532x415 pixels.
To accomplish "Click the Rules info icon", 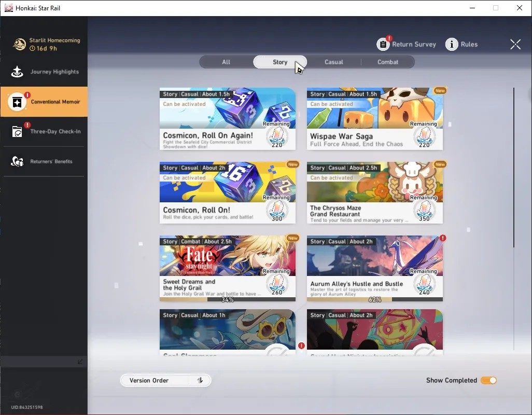I will (x=451, y=44).
